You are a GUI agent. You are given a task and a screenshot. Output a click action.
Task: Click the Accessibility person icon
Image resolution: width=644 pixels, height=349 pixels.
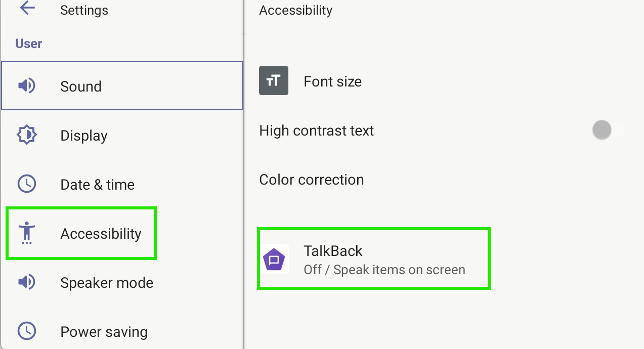(26, 233)
